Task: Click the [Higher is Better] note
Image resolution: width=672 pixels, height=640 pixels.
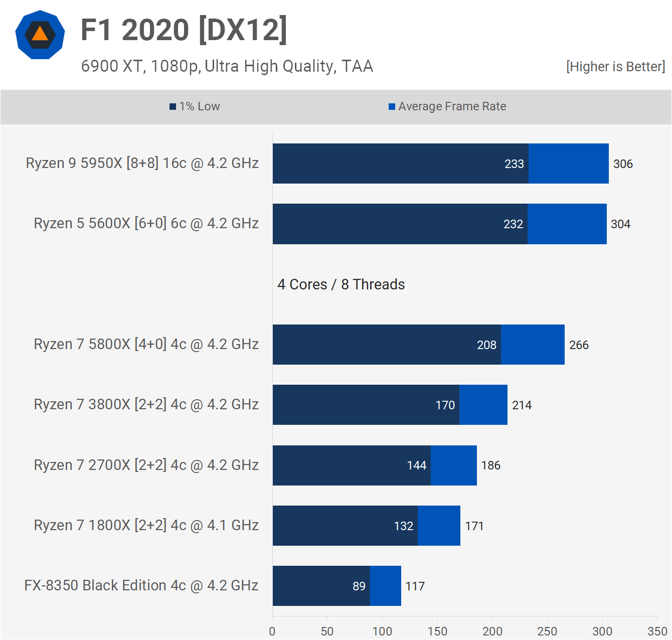Action: tap(615, 67)
